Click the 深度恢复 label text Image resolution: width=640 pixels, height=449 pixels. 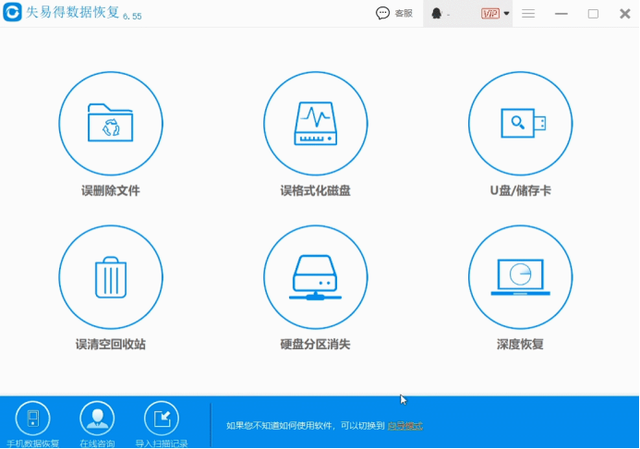tap(520, 344)
